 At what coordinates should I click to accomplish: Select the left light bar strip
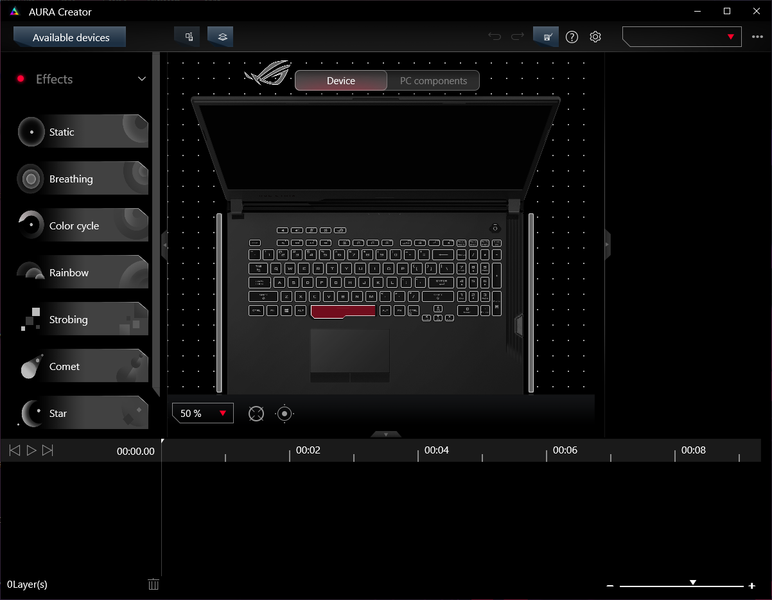(219, 303)
